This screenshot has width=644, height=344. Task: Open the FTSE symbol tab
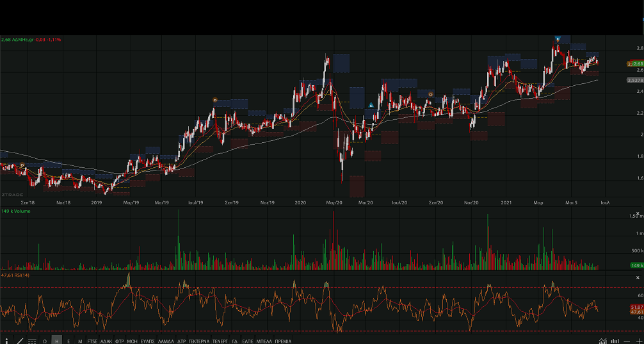click(93, 340)
